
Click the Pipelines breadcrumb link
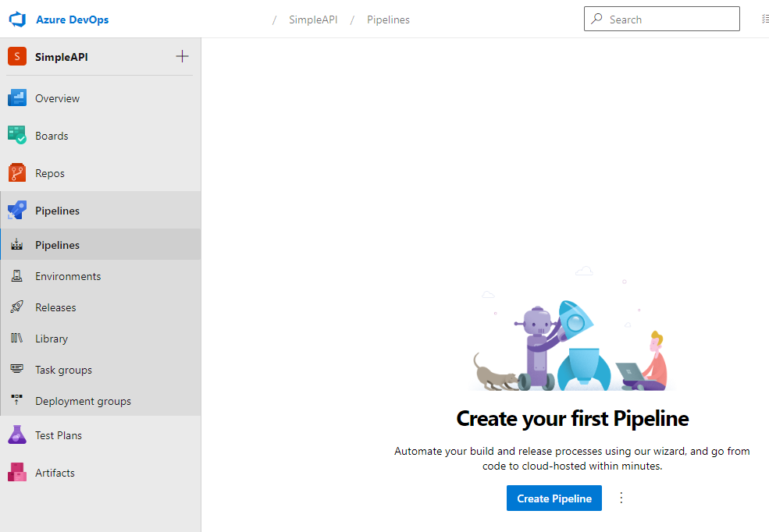click(388, 20)
